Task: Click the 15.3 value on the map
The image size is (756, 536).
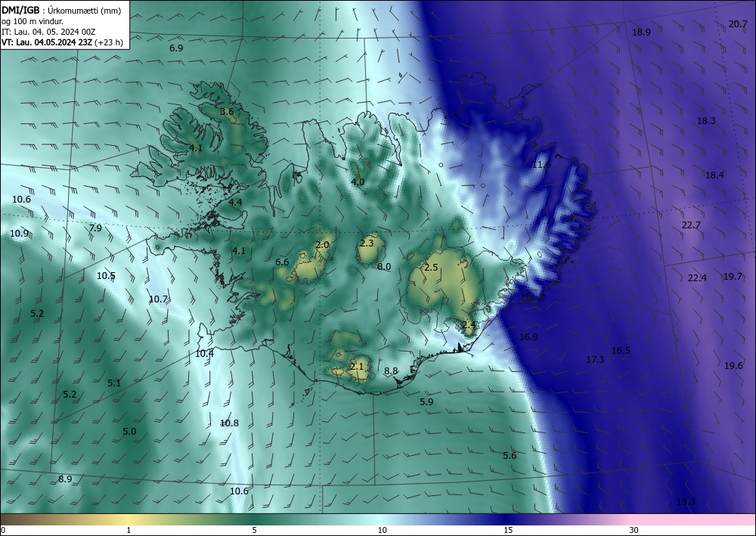Action: [686, 502]
